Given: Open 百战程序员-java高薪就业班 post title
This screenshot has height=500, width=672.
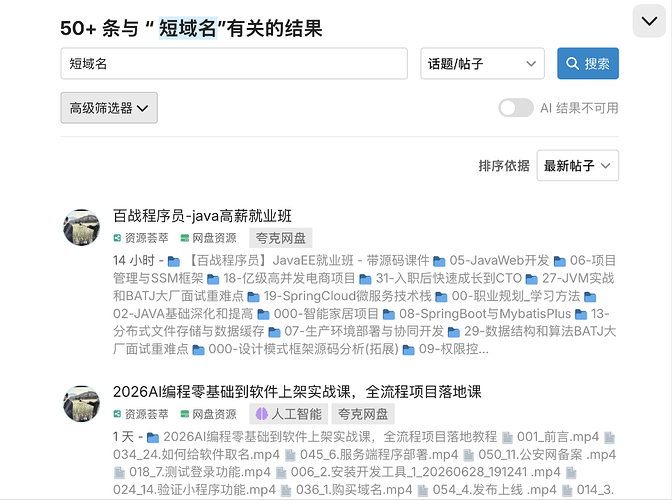Looking at the screenshot, I should click(202, 216).
